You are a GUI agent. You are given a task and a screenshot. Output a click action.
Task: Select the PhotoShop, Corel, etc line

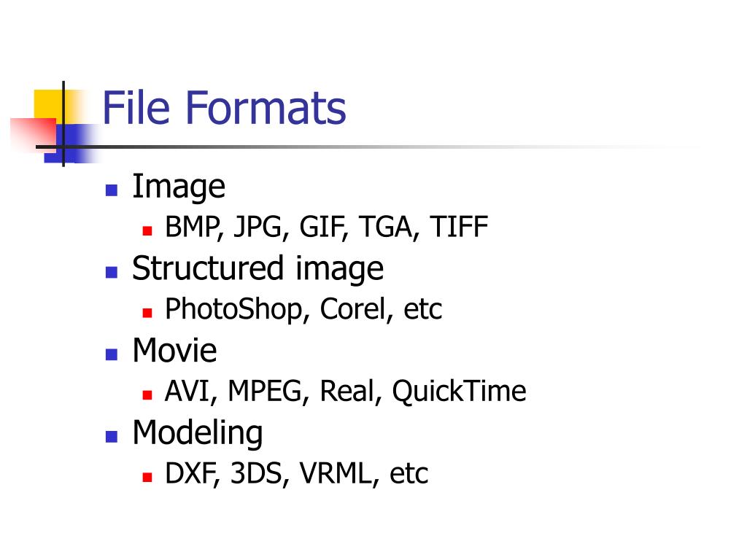tap(303, 309)
